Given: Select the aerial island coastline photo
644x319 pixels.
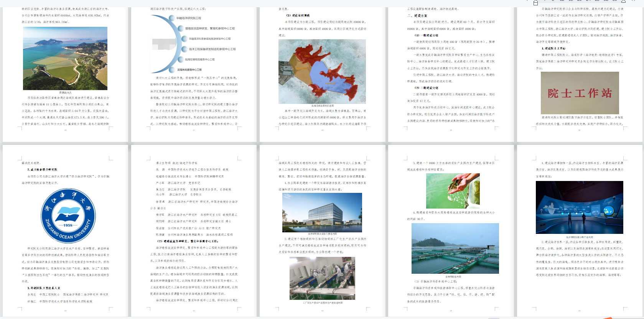Looking at the screenshot, I should coord(65,58).
